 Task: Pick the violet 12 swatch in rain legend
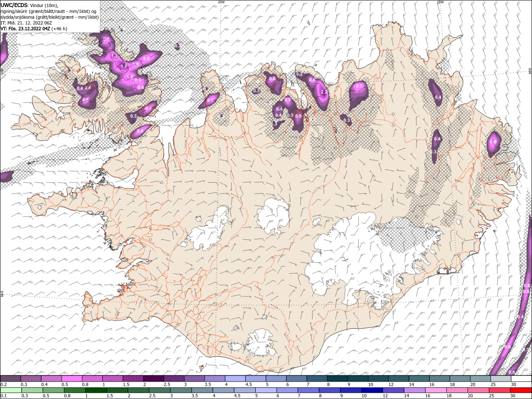click(x=393, y=390)
